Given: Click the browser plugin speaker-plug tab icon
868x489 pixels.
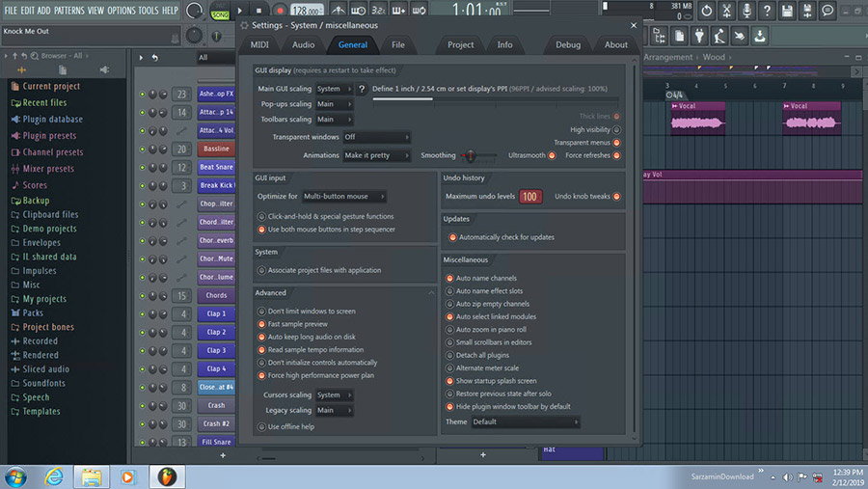Looking at the screenshot, I should click(104, 69).
